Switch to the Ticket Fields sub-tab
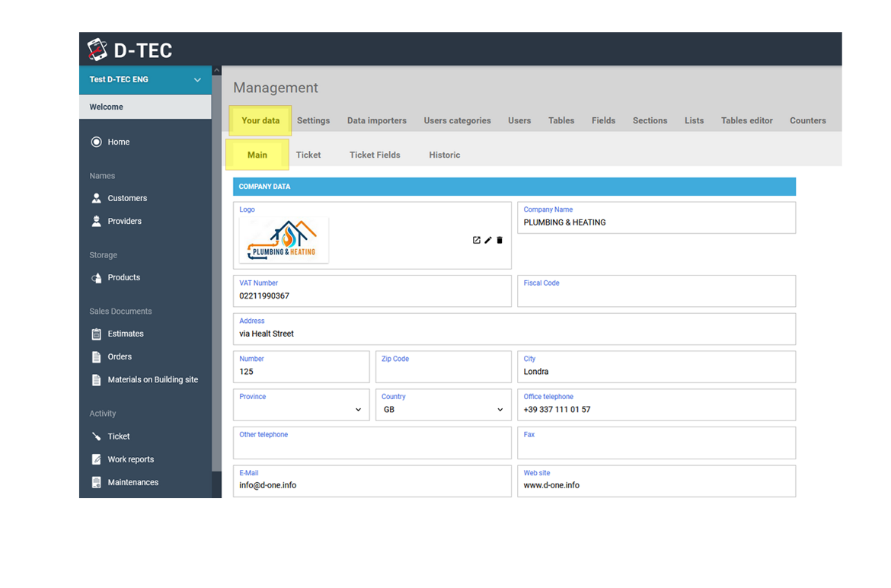Screen dimensions: 891x588 (375, 155)
